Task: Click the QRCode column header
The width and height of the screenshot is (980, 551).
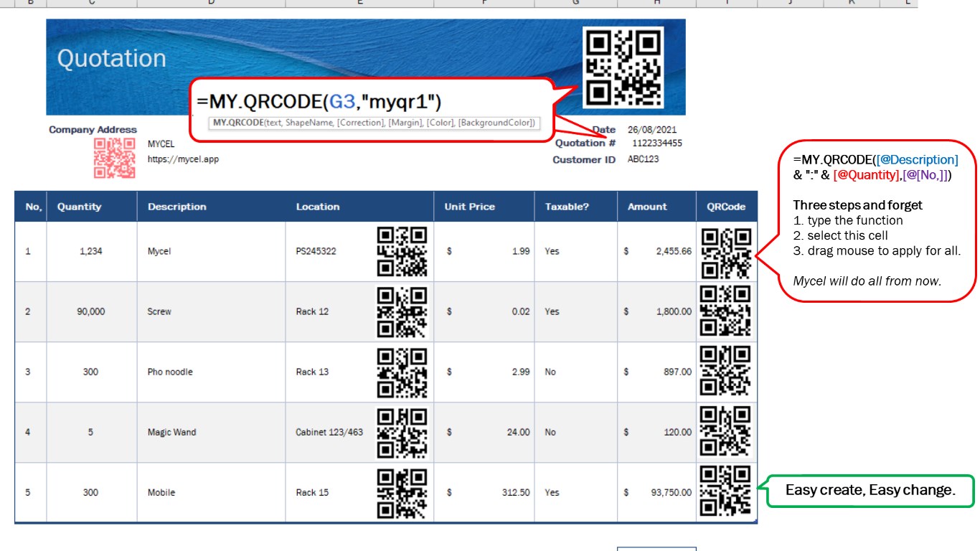Action: click(727, 207)
